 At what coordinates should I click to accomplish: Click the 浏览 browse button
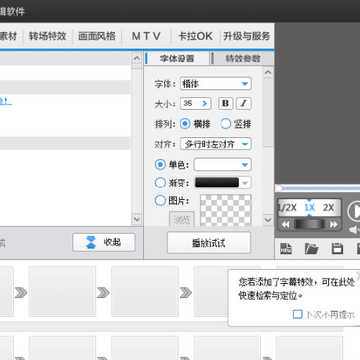click(182, 219)
